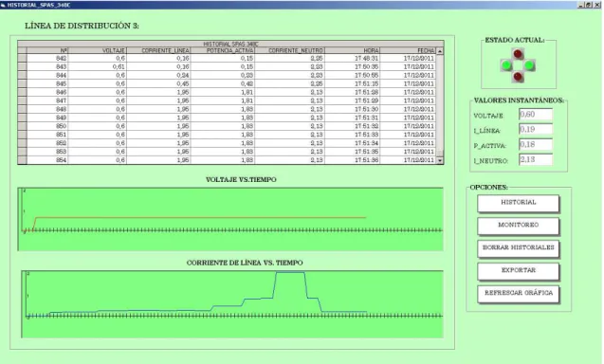Click the POTENCIA_ACTIVA column header
Viewport: 604px width, 364px height.
(223, 50)
